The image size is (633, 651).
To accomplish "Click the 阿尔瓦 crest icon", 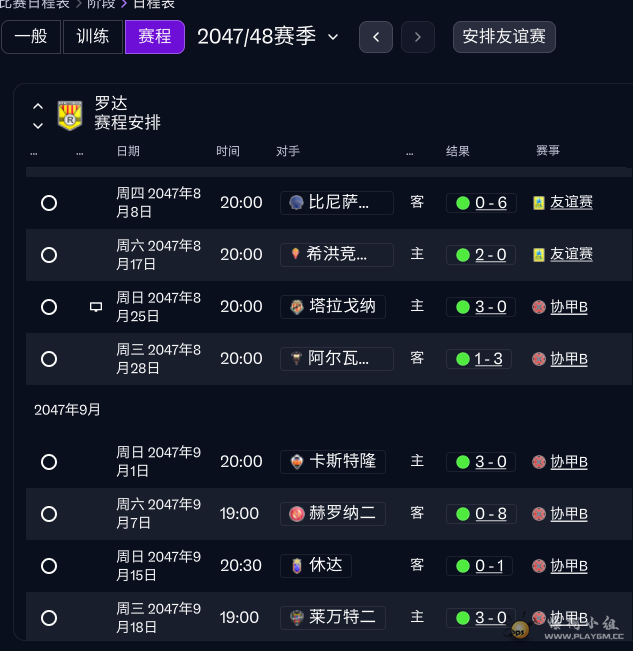I will (x=296, y=358).
